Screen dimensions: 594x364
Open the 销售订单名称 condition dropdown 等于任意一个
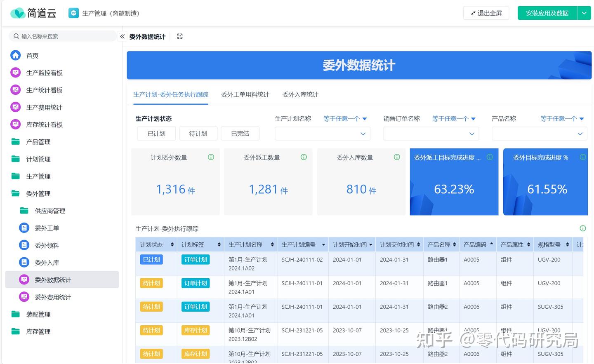[454, 119]
